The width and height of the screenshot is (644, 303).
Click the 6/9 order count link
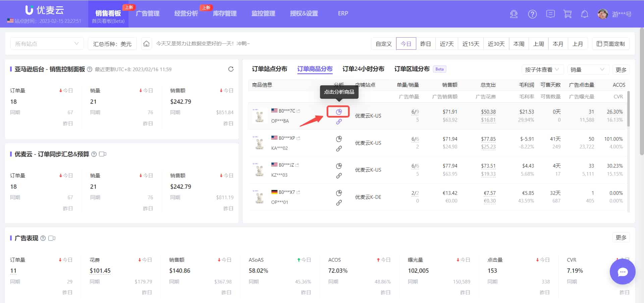tap(415, 112)
